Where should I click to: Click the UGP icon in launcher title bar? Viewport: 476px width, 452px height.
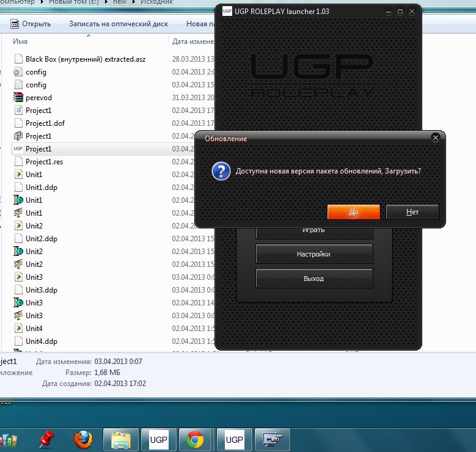click(227, 11)
